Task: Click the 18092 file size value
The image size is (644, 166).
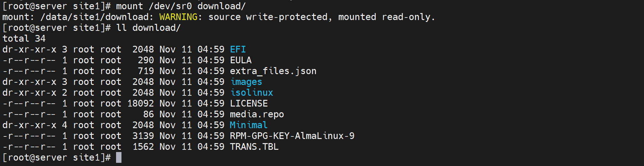Action: (141, 104)
